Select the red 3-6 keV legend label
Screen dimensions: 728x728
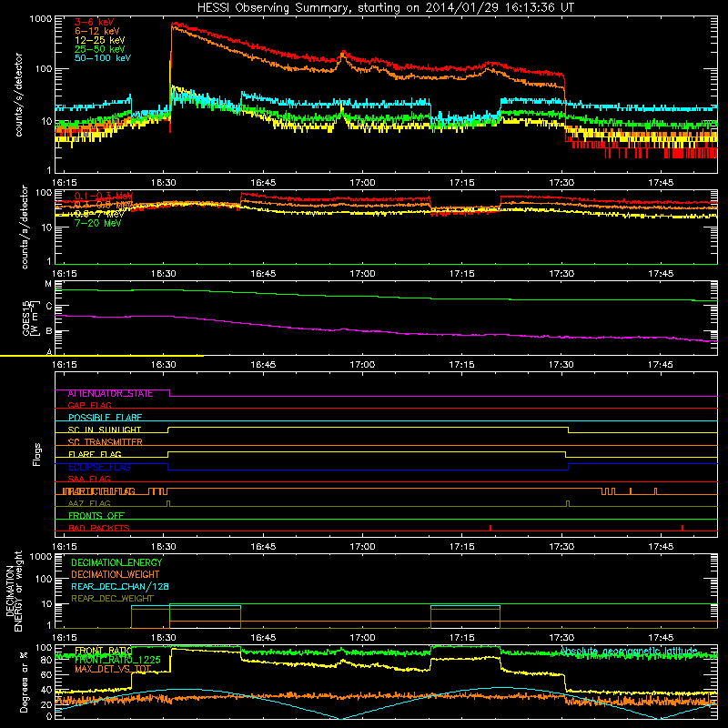click(95, 22)
